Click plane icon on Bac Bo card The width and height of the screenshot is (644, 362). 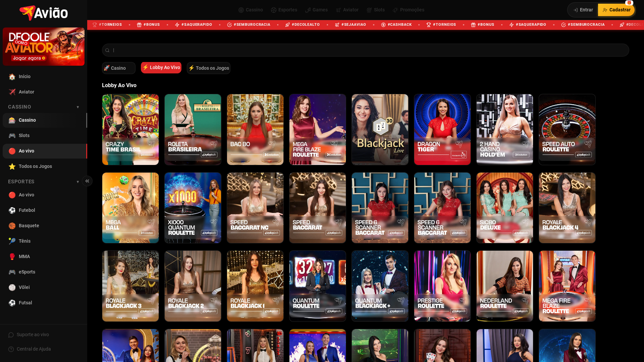[x=272, y=144]
